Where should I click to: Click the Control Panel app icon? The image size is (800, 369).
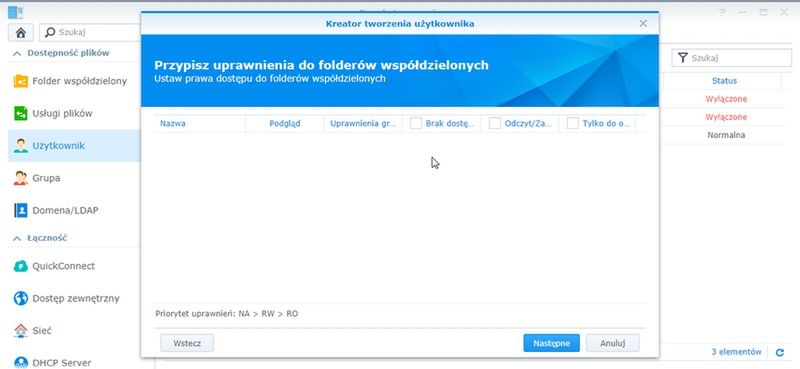pyautogui.click(x=16, y=12)
